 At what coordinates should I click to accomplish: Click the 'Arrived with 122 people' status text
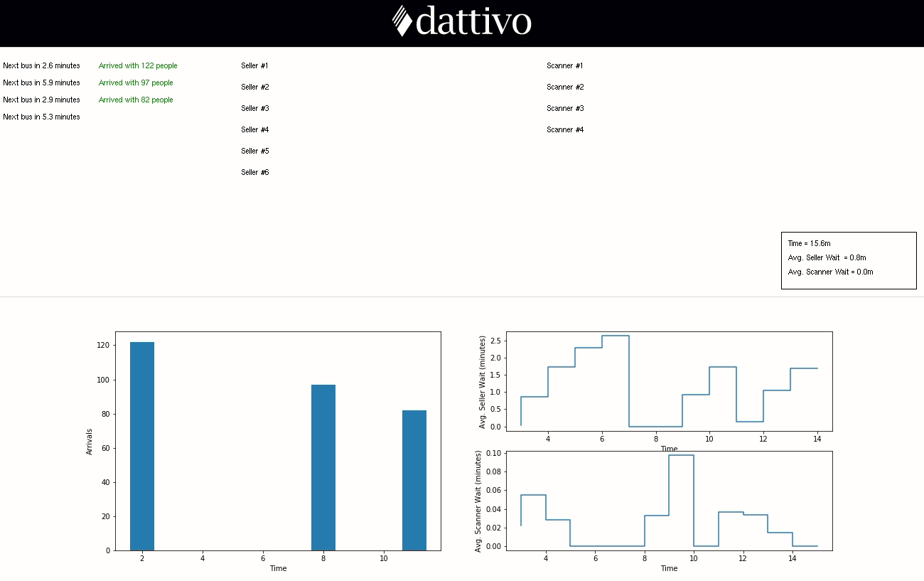pyautogui.click(x=136, y=65)
